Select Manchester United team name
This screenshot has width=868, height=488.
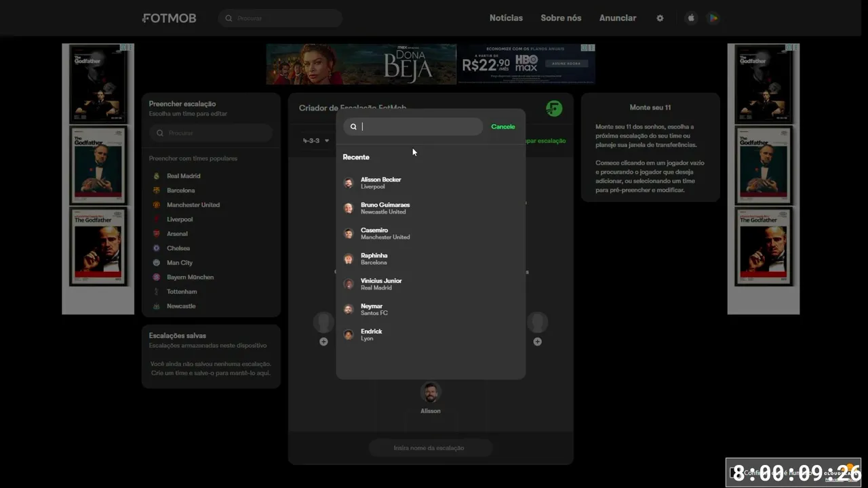(193, 205)
